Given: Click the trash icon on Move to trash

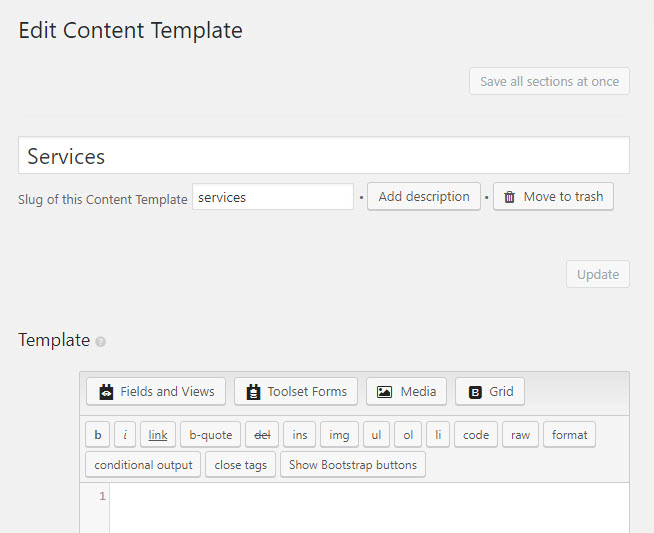Looking at the screenshot, I should pos(509,197).
